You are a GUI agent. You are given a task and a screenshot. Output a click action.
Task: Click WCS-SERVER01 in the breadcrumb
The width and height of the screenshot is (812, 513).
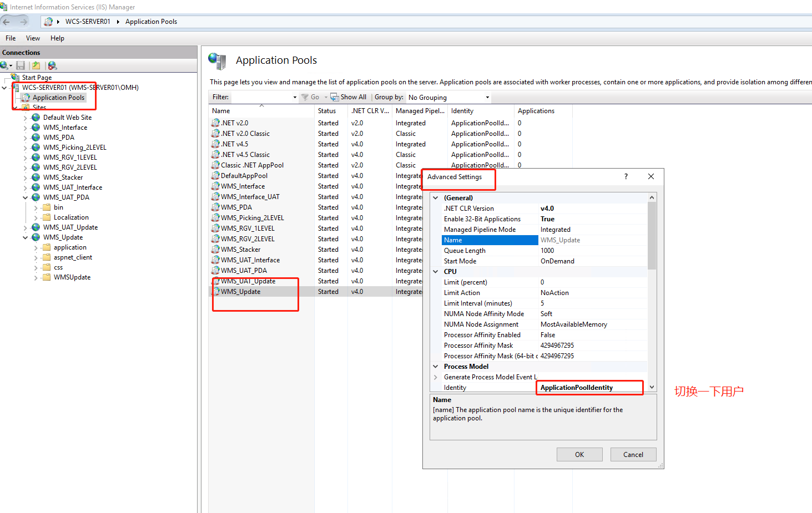[x=88, y=22]
